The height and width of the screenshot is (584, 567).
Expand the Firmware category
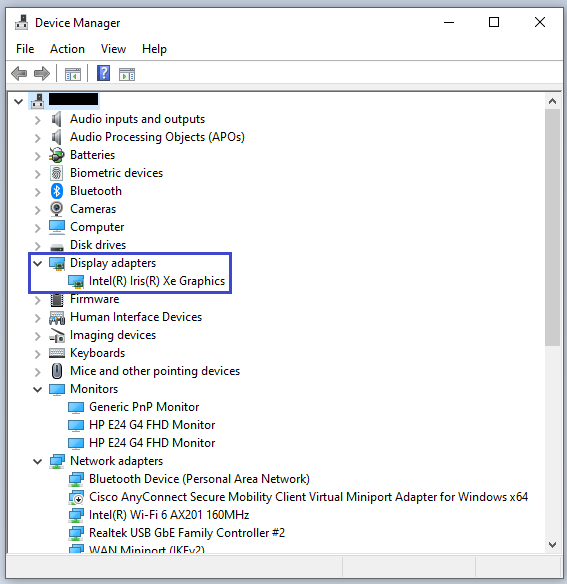pos(37,300)
